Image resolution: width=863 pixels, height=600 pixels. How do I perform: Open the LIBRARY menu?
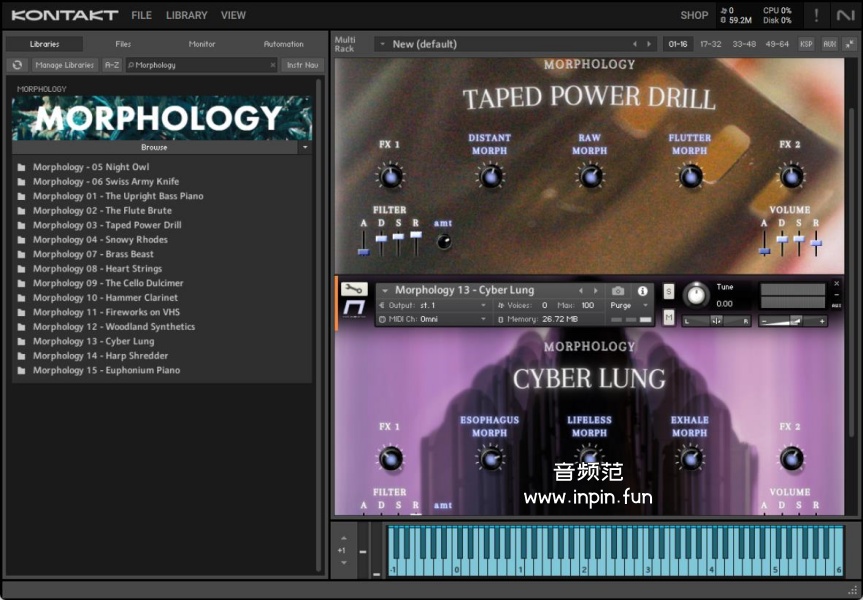tap(186, 15)
